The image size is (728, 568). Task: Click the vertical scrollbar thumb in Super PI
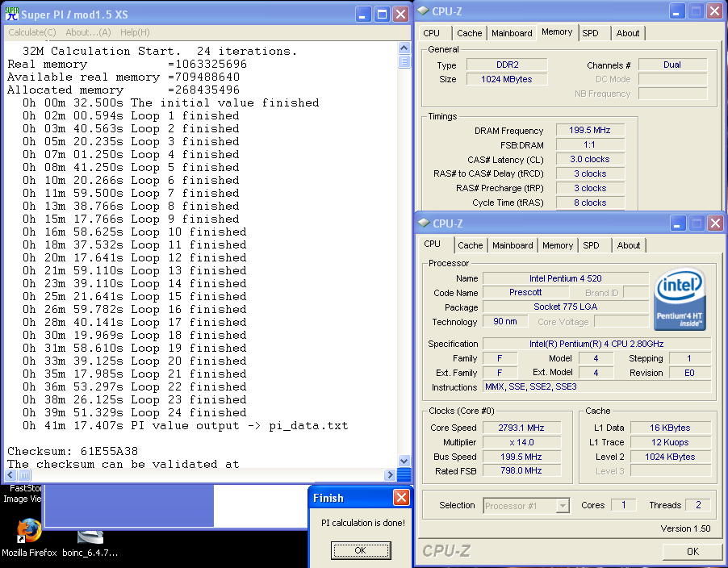404,61
